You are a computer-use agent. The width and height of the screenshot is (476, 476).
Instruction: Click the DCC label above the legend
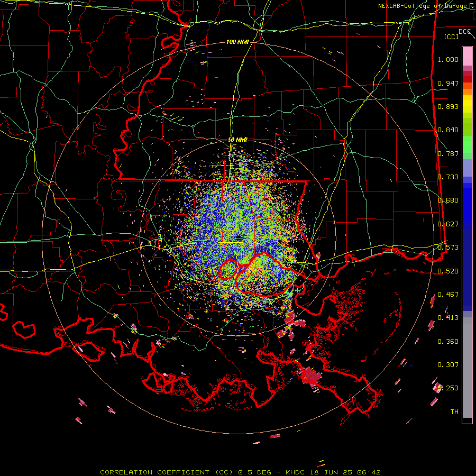click(464, 32)
